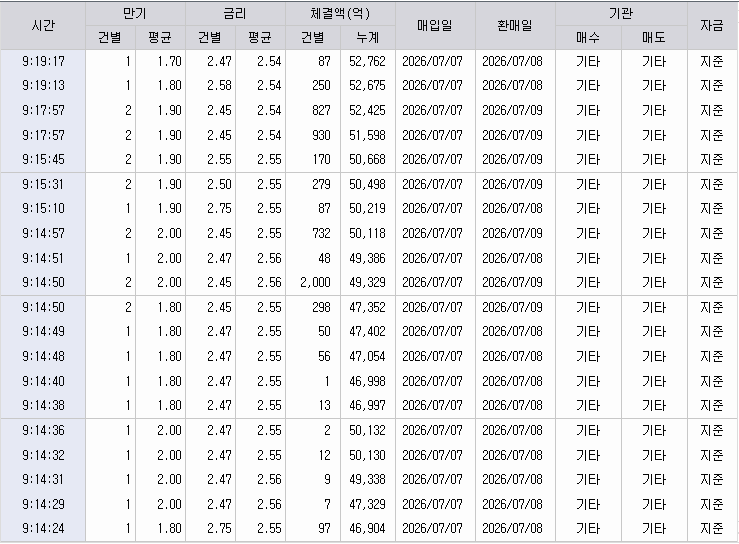This screenshot has height=544, width=739.
Task: Click the cumulative value 50,498
Action: (x=367, y=184)
